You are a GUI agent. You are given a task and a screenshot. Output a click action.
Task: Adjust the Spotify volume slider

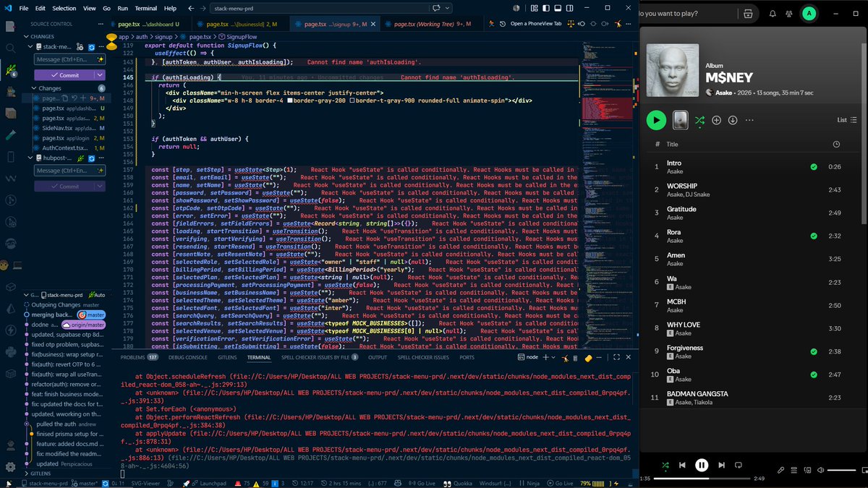(x=841, y=470)
